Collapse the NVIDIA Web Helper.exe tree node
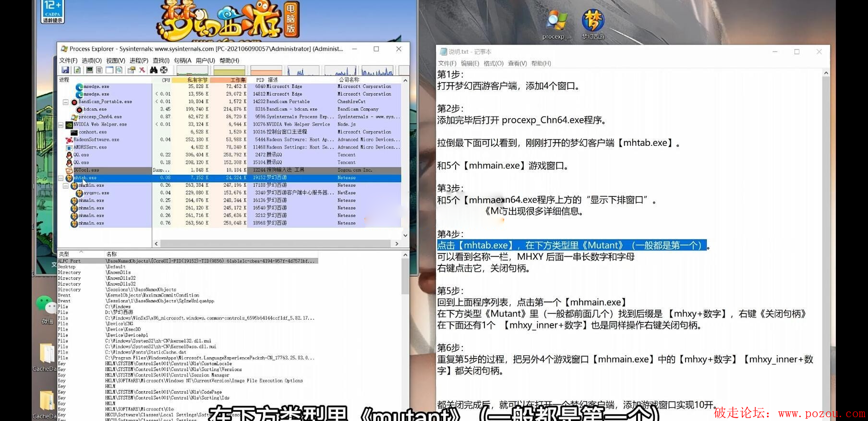The width and height of the screenshot is (868, 421). point(60,125)
